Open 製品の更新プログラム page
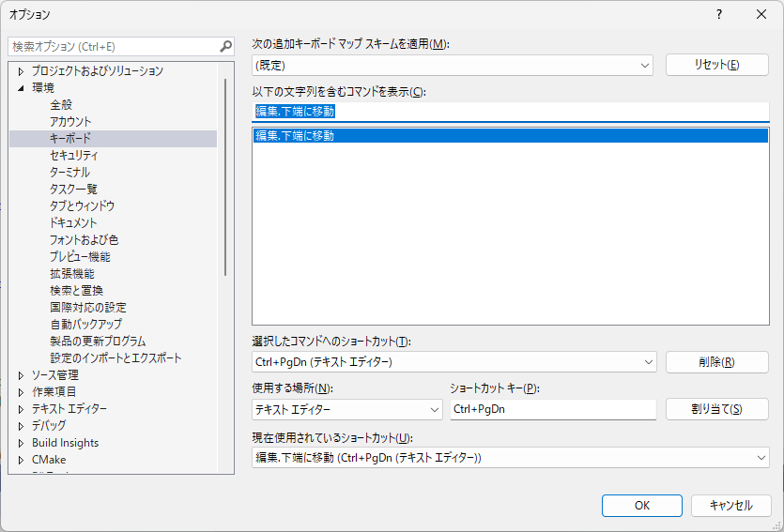784x532 pixels. tap(98, 342)
